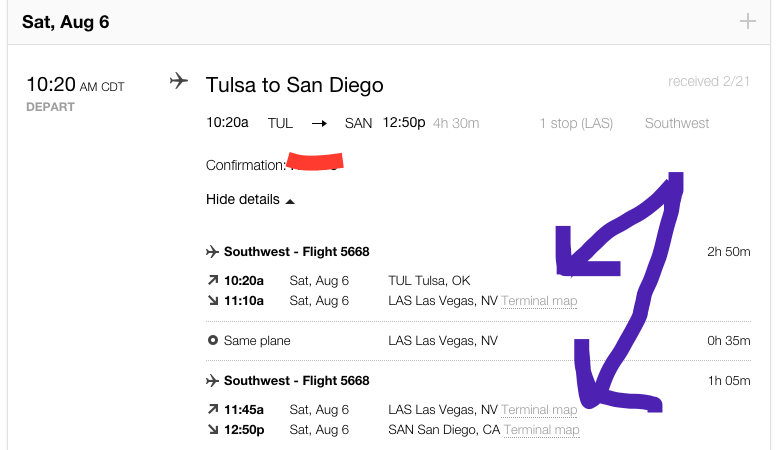Screen dimensions: 777x450
Task: Click the 10:20 AM CDT depart time
Action: pyautogui.click(x=75, y=85)
